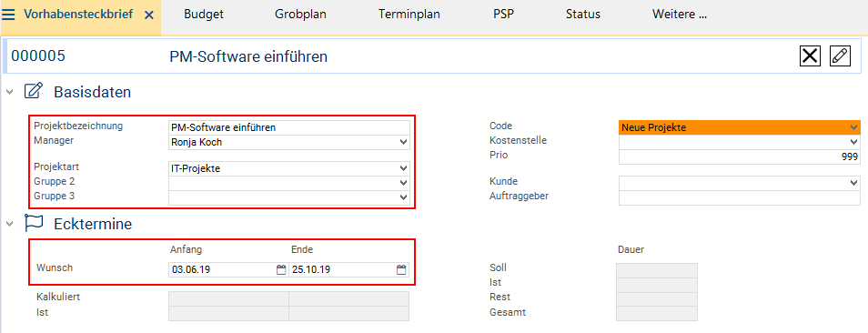The height and width of the screenshot is (333, 868).
Task: Click the Wunsch row label
Action: pos(55,267)
